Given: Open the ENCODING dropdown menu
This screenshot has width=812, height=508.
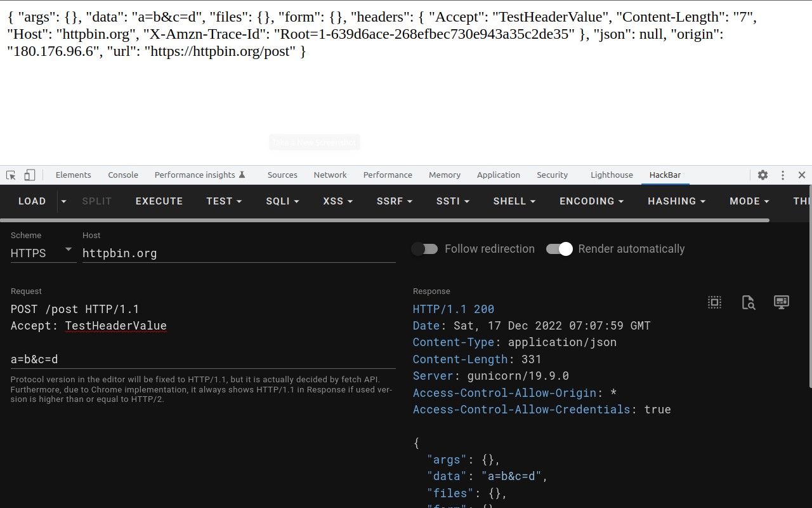Looking at the screenshot, I should pos(591,201).
